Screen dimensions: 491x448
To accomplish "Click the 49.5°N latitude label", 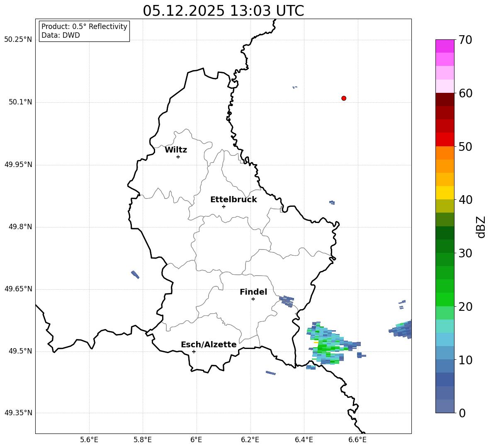I will (20, 351).
